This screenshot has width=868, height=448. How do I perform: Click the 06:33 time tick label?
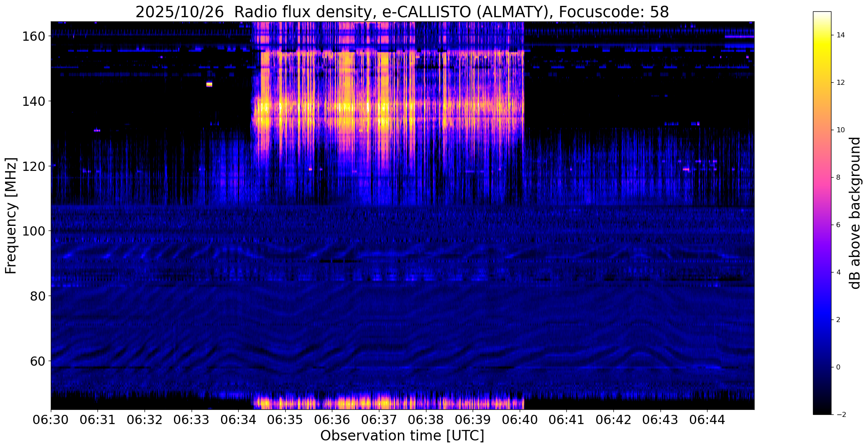pos(192,419)
